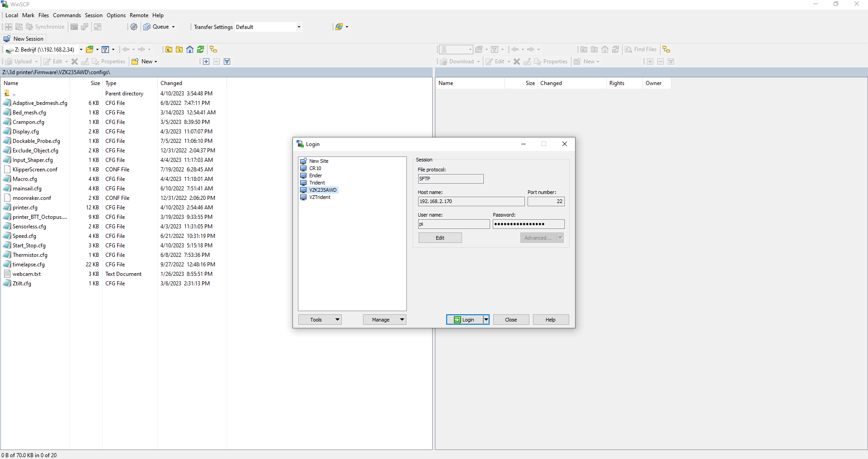Click the Preferences gear icon
868x459 pixels.
click(134, 27)
